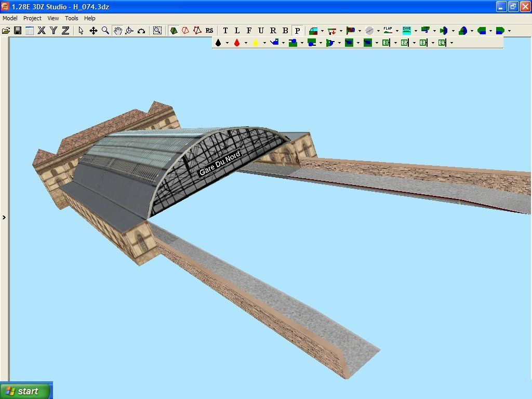Viewport: 532px width, 399px height.
Task: Open the Model menu
Action: click(x=10, y=18)
